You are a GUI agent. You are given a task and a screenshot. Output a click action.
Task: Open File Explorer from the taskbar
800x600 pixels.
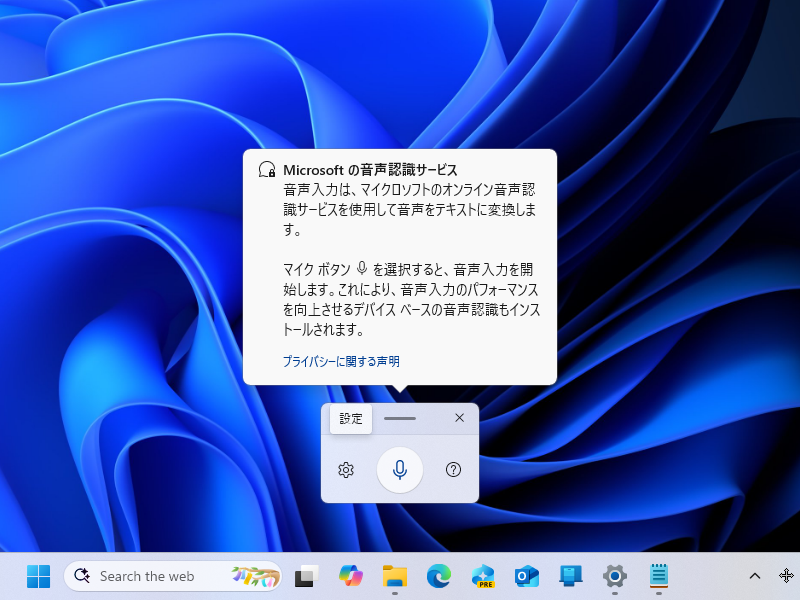tap(395, 577)
